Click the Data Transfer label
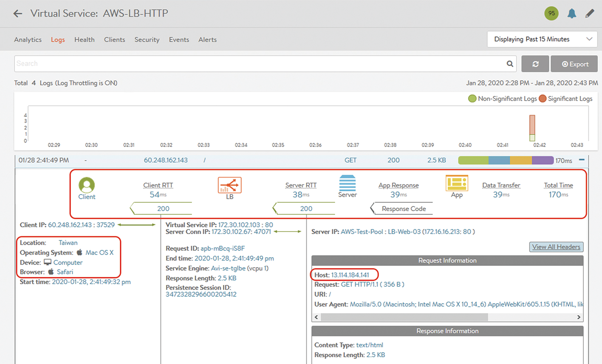602x364 pixels. click(x=501, y=185)
